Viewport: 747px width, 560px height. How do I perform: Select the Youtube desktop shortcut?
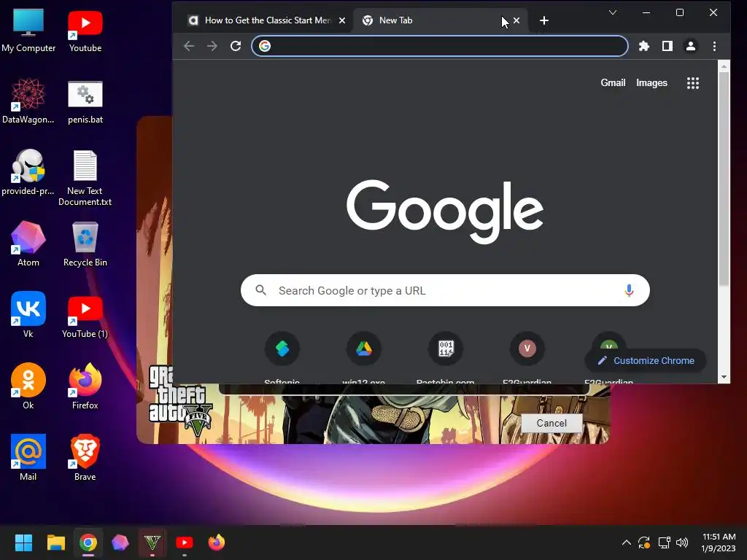coord(85,31)
